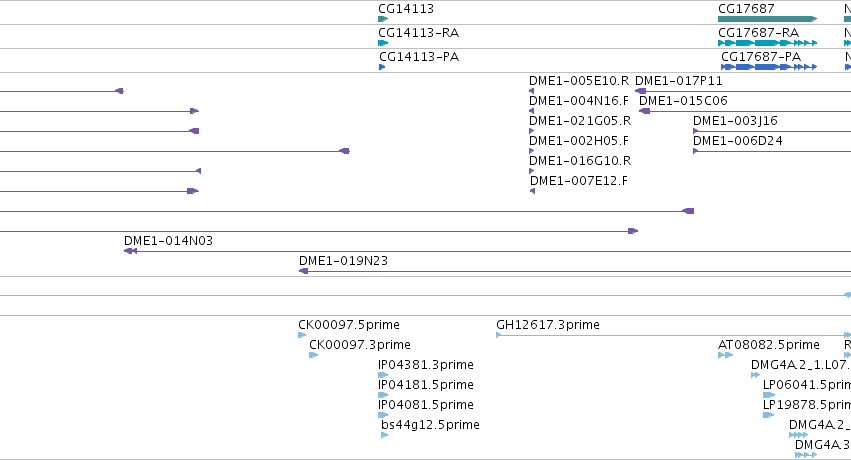This screenshot has width=851, height=460.
Task: Click the DME1-014N03 label
Action: point(168,240)
